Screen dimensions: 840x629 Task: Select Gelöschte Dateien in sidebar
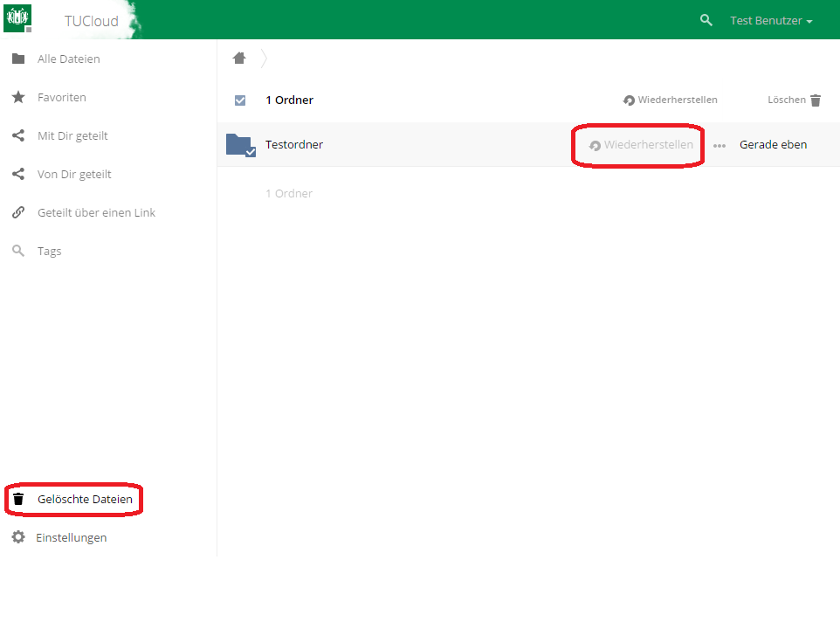point(85,500)
